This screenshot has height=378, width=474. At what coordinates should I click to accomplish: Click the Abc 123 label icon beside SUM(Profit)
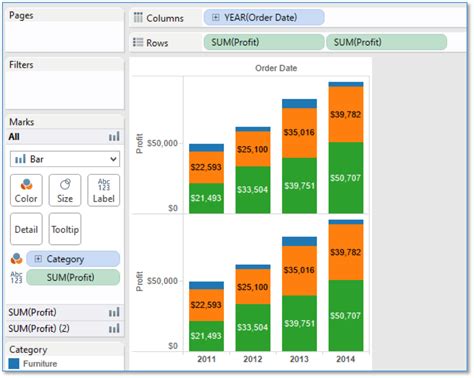point(16,277)
